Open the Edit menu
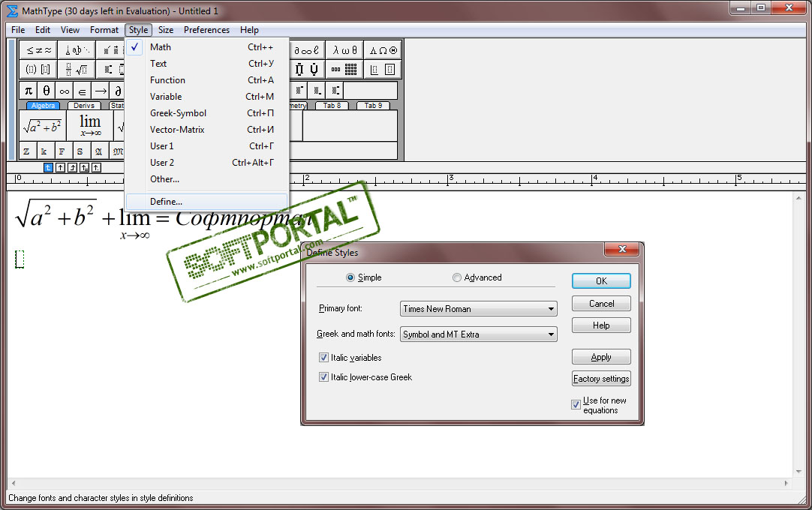This screenshot has width=812, height=510. (x=43, y=30)
